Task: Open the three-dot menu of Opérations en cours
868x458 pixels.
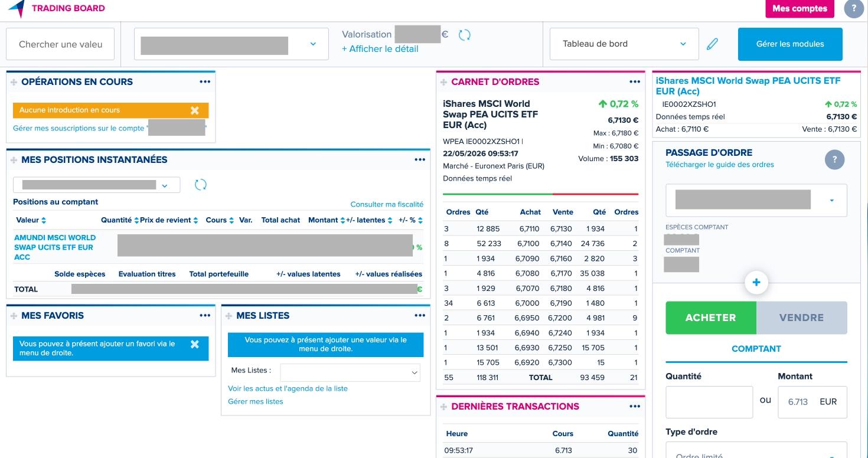Action: pos(205,82)
